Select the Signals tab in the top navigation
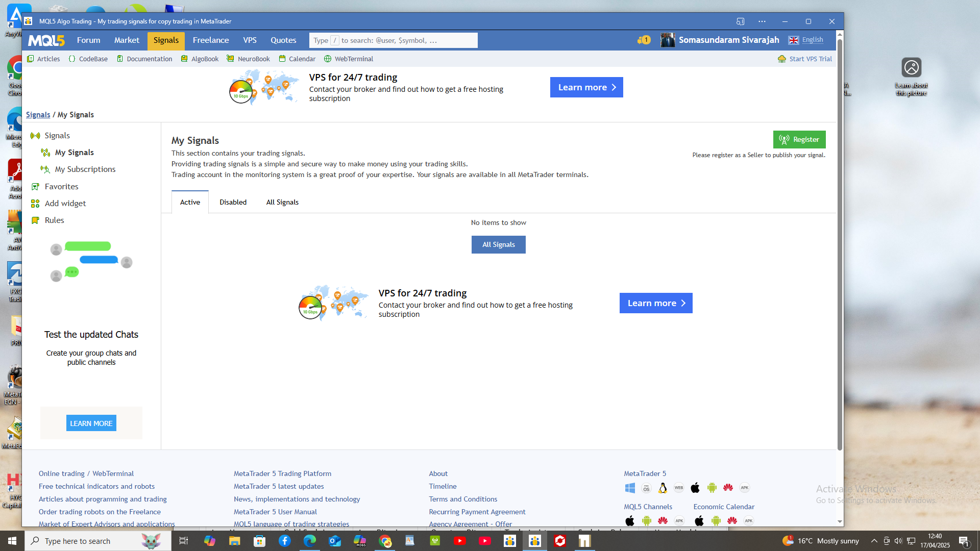This screenshot has height=551, width=980. coord(166,41)
